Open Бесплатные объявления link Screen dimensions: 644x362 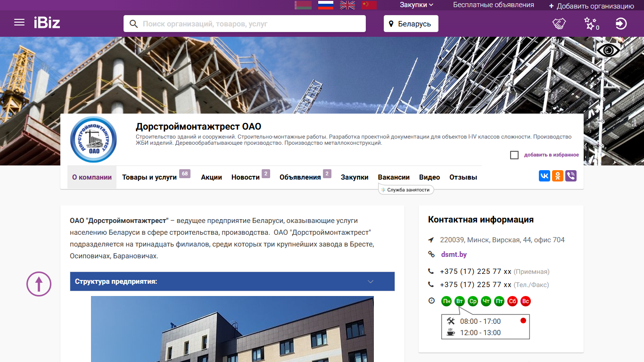click(494, 5)
